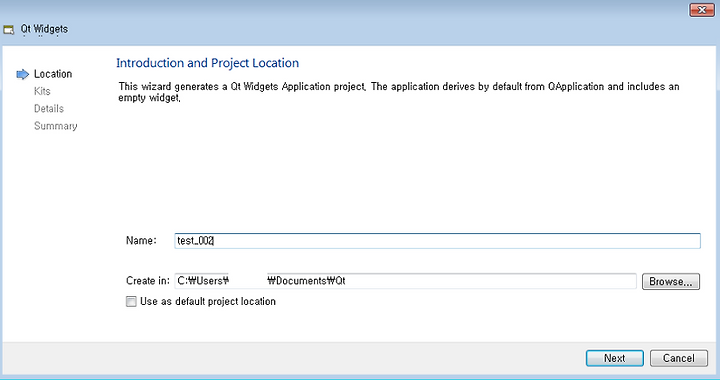The width and height of the screenshot is (720, 380).
Task: Click the Qt Widgets window title icon
Action: 9,30
